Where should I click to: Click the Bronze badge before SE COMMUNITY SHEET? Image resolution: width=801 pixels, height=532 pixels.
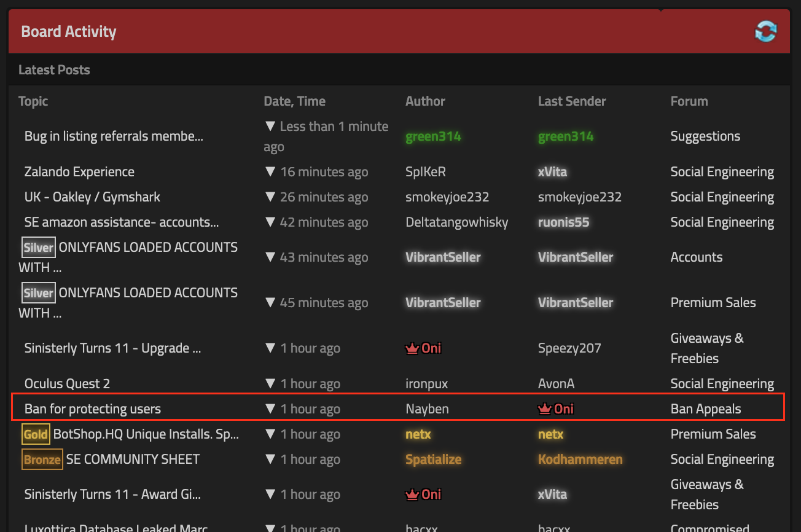pos(42,460)
